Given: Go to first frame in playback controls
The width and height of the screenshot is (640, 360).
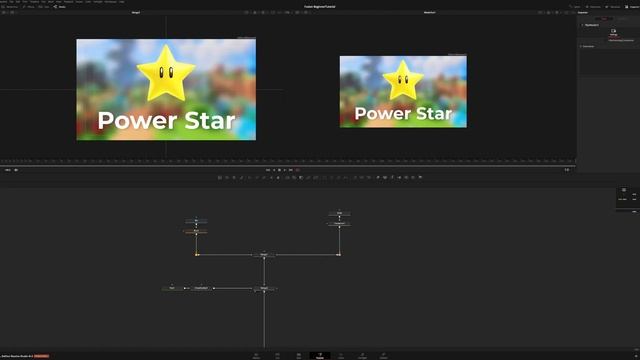Looking at the screenshot, I should pos(268,170).
